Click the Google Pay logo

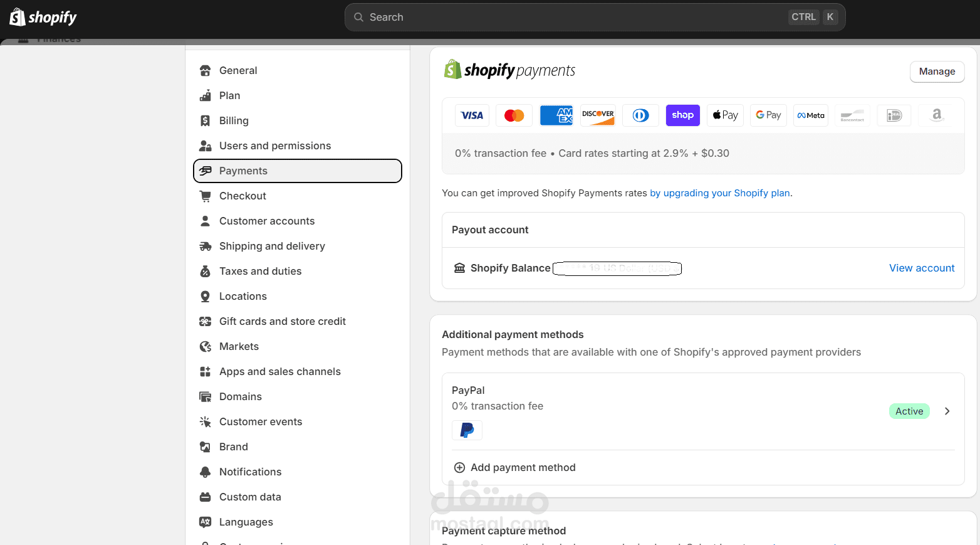coord(768,115)
